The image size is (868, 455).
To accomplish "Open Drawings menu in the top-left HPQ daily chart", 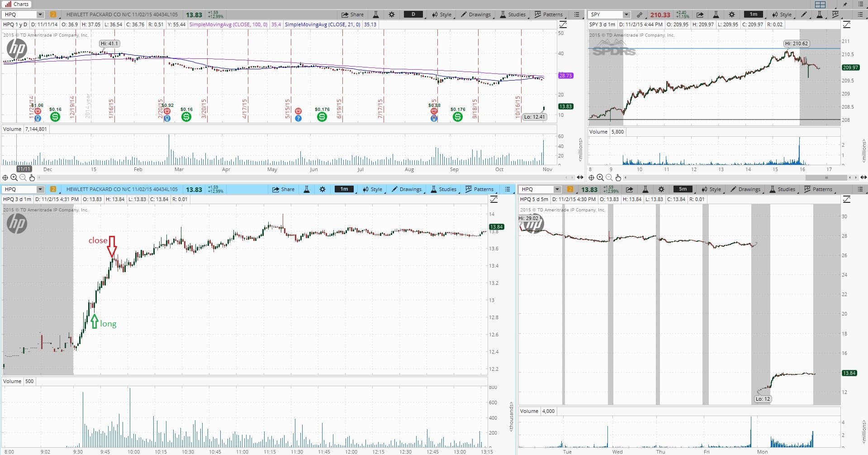I will point(476,14).
